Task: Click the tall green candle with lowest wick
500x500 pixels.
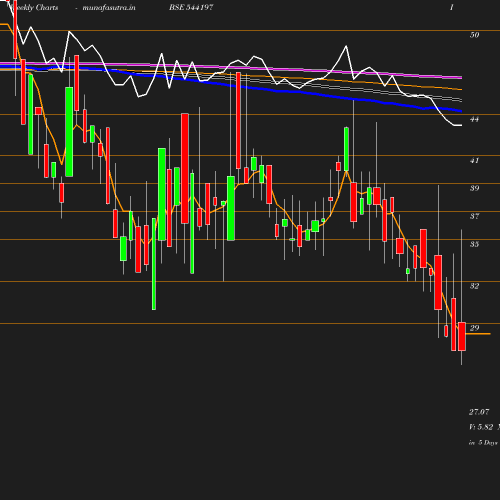Action: coord(154,264)
